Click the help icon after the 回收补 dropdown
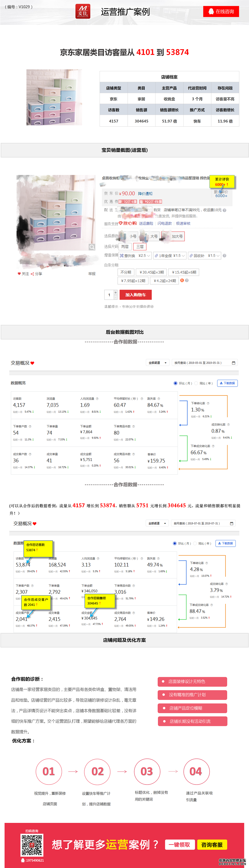The height and width of the screenshot is (868, 249). click(224, 256)
